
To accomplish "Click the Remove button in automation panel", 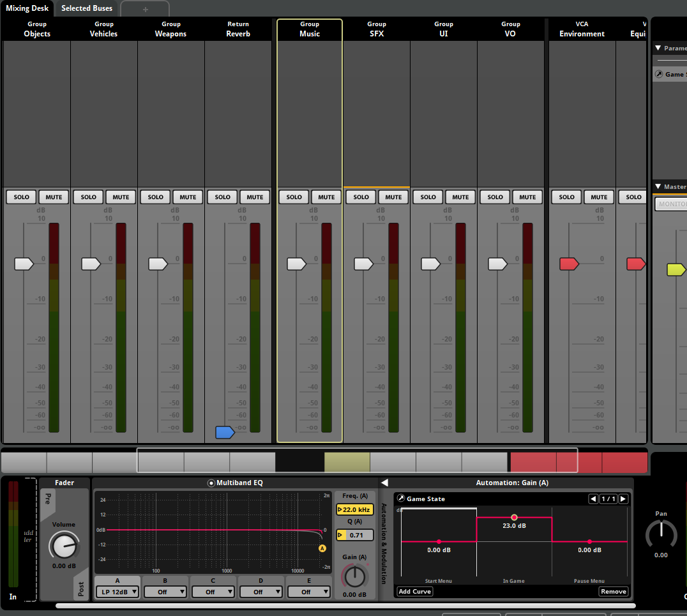I will tap(613, 591).
